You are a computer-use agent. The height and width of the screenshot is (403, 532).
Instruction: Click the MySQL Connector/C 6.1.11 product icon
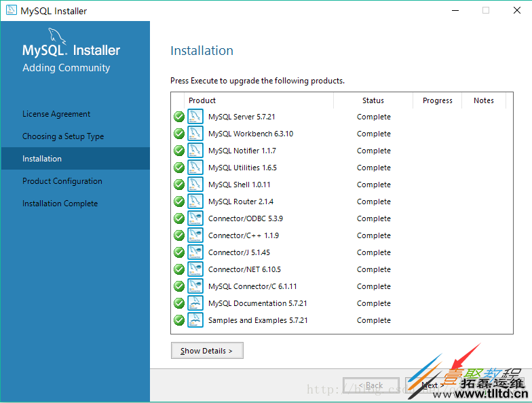(x=195, y=286)
